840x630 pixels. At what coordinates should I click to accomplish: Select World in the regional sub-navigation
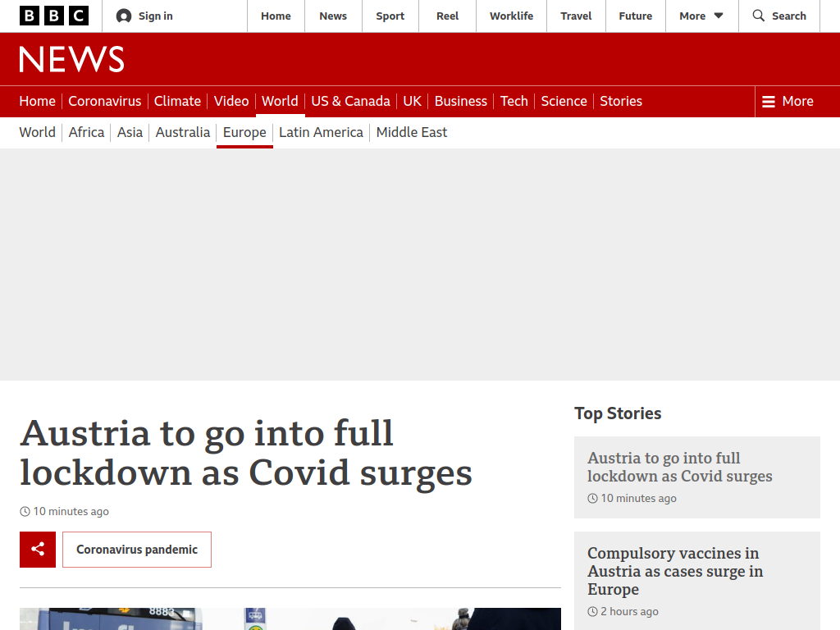pos(38,132)
